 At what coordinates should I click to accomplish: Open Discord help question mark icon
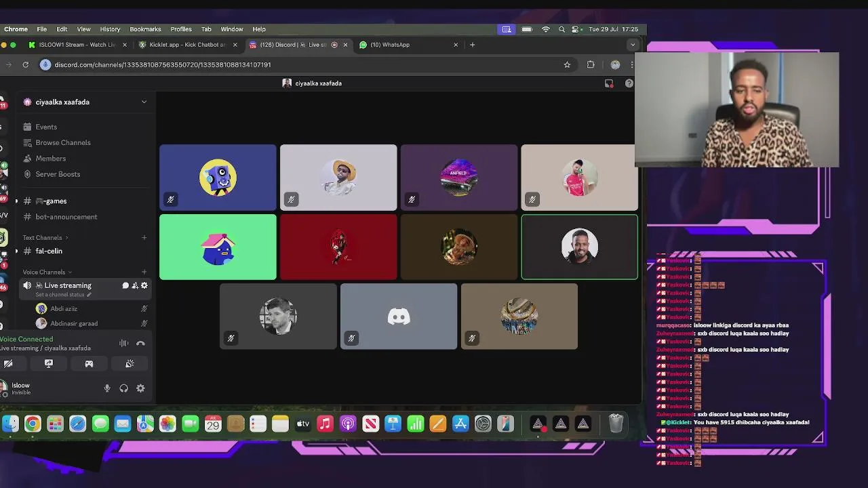coord(629,83)
